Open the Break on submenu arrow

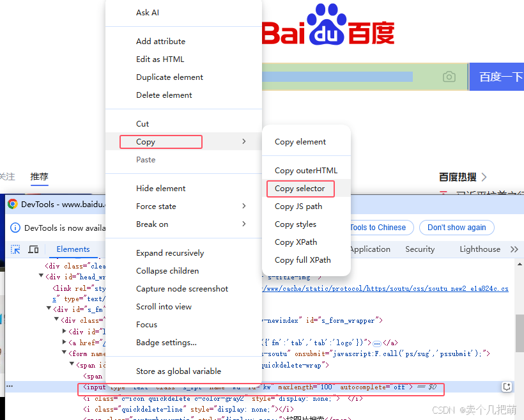(244, 224)
